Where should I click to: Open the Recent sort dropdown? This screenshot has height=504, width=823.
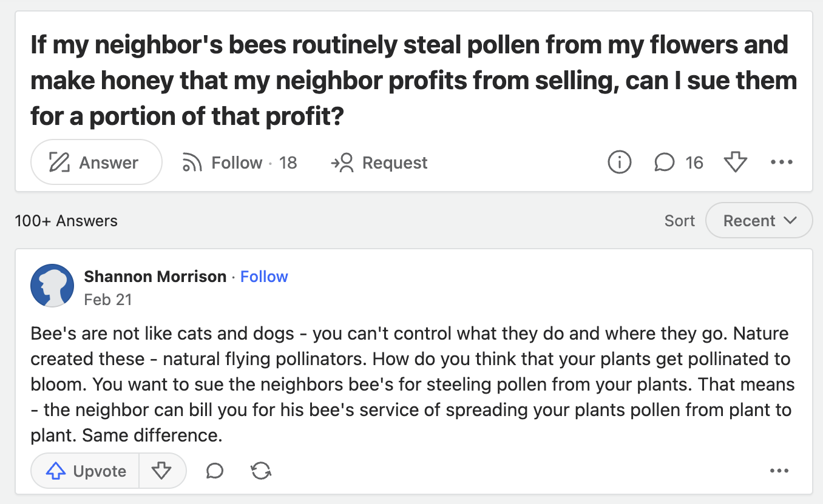(759, 220)
